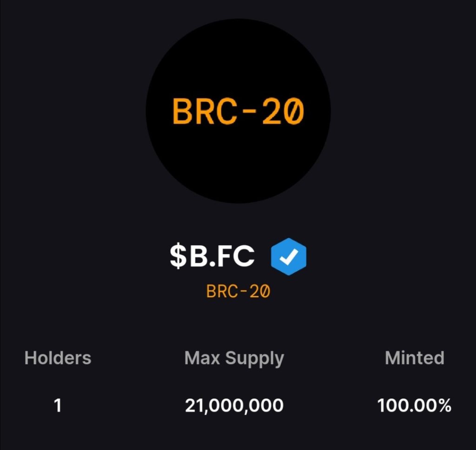Select the 100.00% minted value
The width and height of the screenshot is (476, 450).
(414, 406)
